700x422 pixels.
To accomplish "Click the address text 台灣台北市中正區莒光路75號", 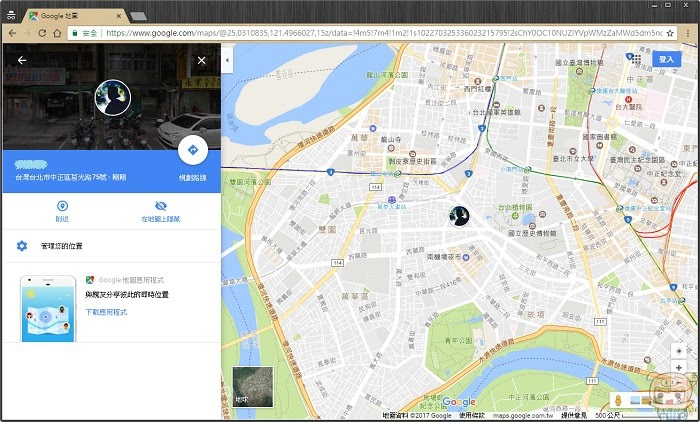I will (62, 177).
